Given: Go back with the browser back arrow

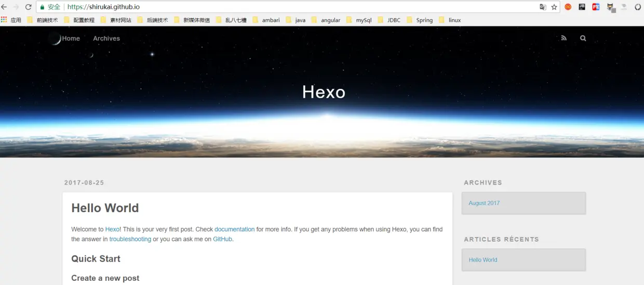Looking at the screenshot, I should [x=4, y=7].
